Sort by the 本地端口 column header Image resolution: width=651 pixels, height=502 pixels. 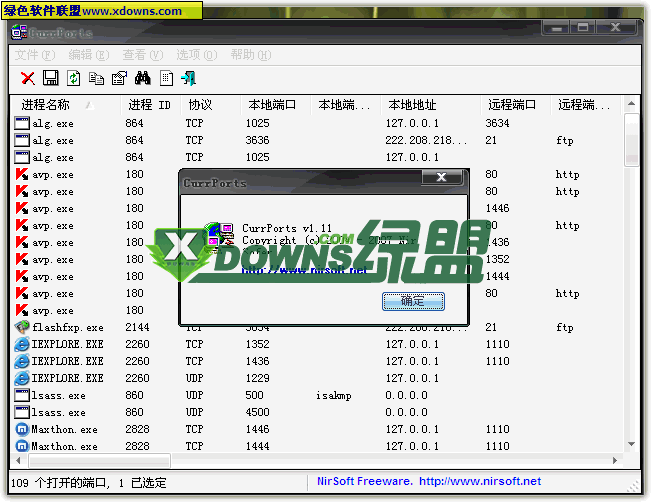pos(275,105)
